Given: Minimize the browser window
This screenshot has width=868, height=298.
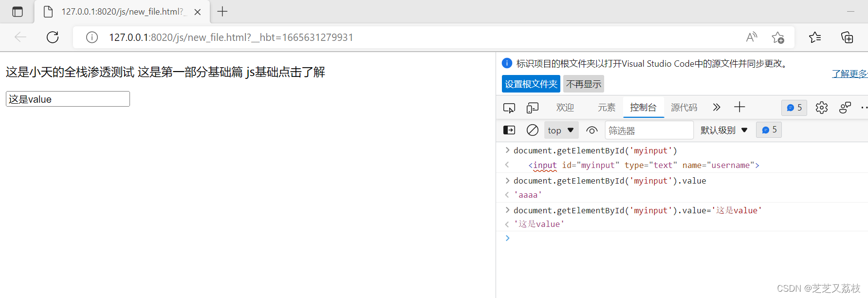Looking at the screenshot, I should [x=851, y=12].
